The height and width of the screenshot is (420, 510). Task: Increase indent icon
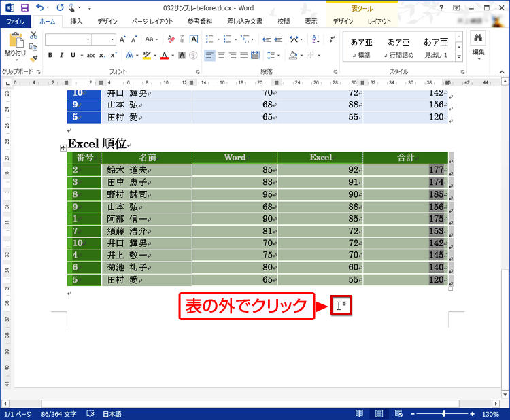click(278, 39)
